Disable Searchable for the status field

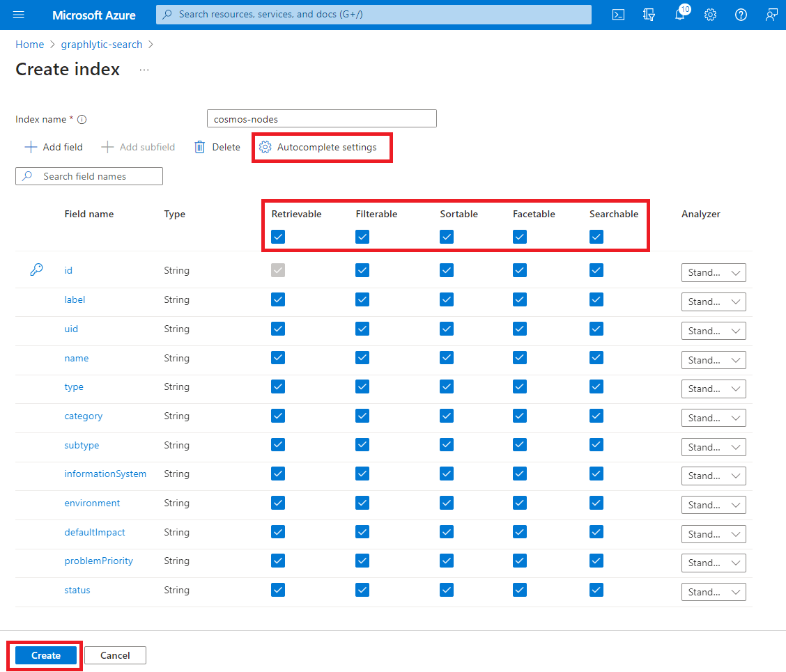[596, 590]
